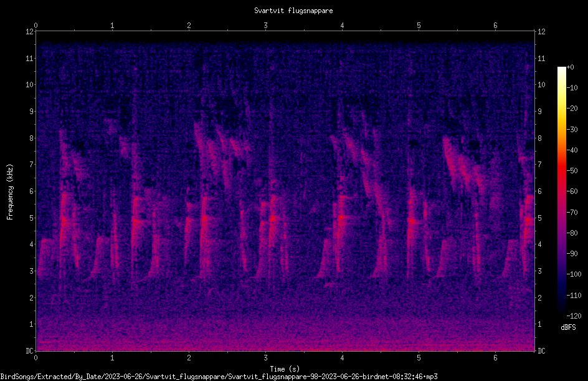
Task: Click 'DC' label on left frequency axis
Action: coord(29,351)
